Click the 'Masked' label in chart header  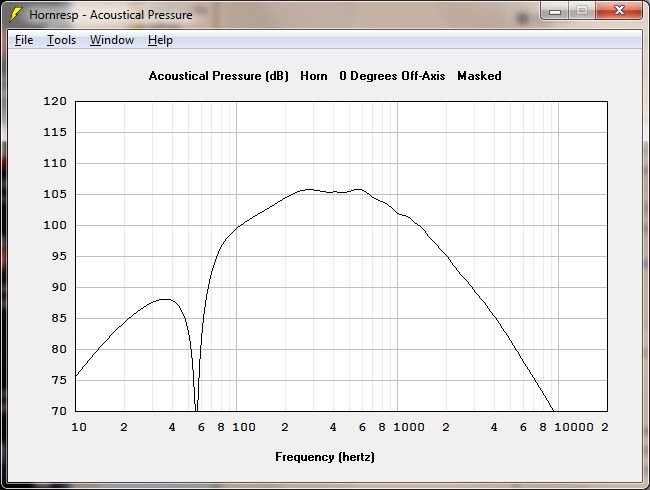pyautogui.click(x=479, y=76)
